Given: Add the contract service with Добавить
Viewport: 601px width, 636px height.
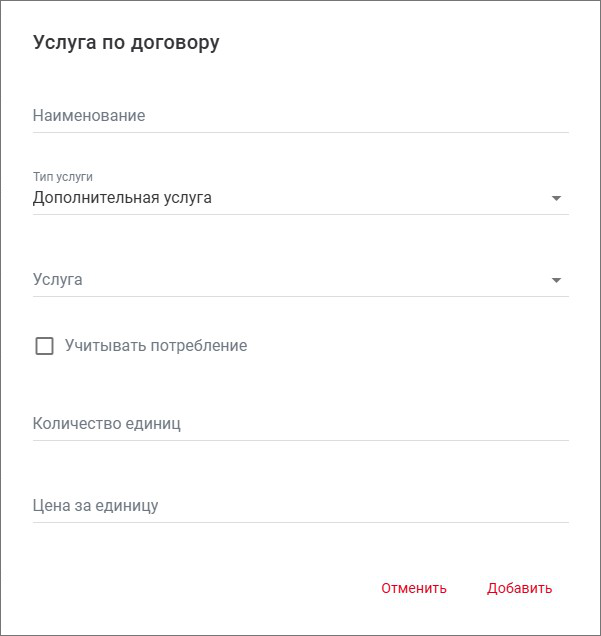Looking at the screenshot, I should point(519,588).
